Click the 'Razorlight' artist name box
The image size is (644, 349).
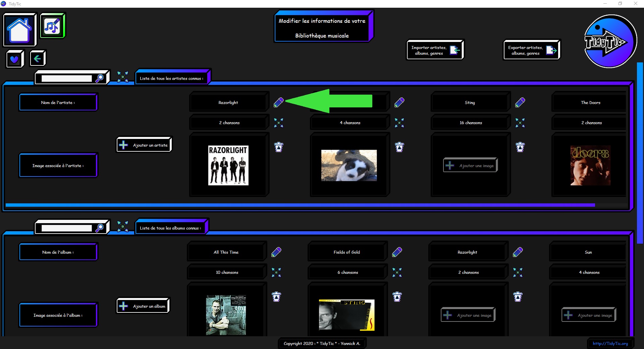click(x=229, y=102)
